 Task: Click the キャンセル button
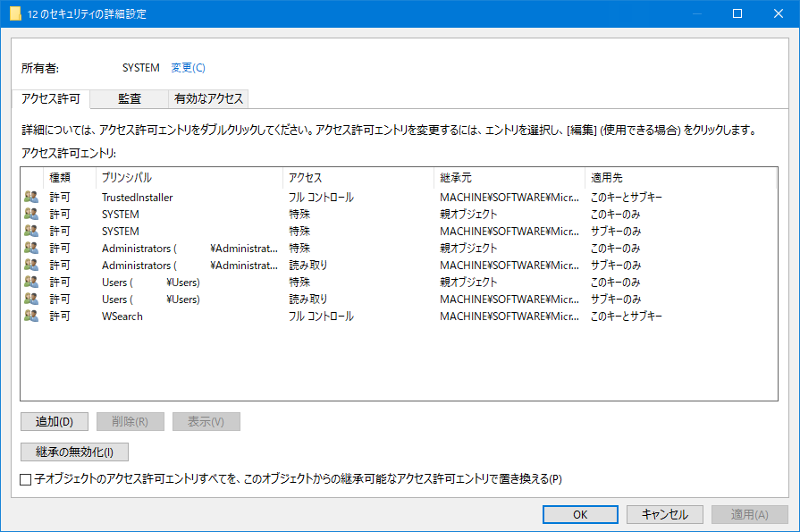[663, 514]
